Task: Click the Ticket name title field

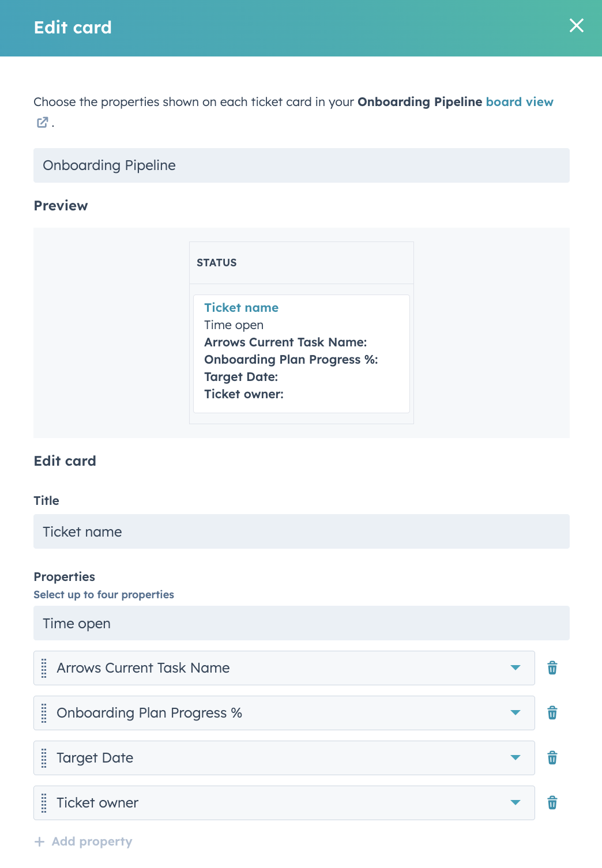Action: point(302,531)
